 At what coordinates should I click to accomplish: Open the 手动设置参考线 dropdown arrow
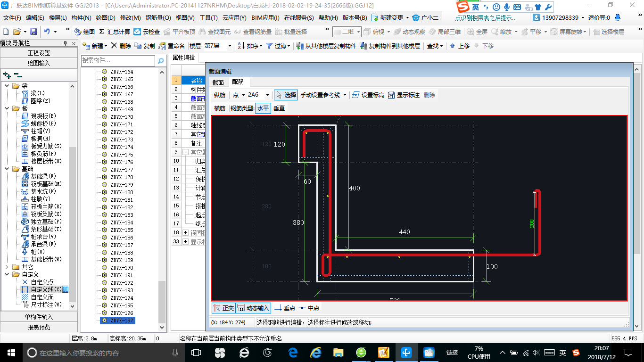pyautogui.click(x=345, y=95)
